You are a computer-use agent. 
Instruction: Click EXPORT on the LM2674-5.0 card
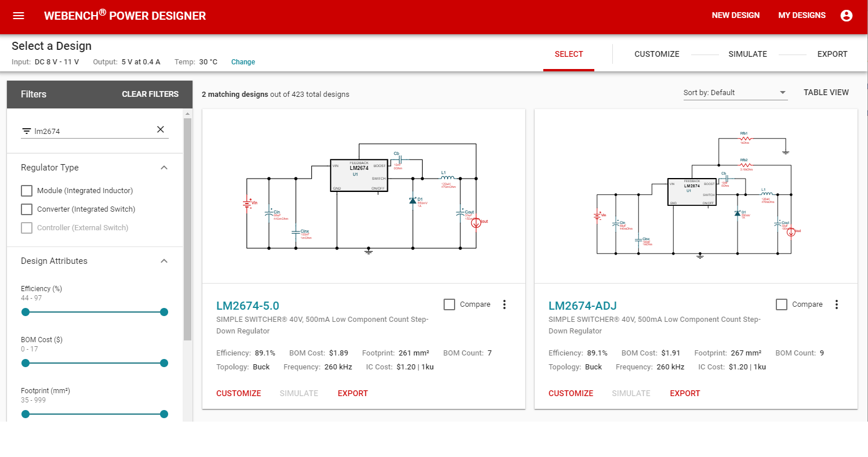(353, 393)
